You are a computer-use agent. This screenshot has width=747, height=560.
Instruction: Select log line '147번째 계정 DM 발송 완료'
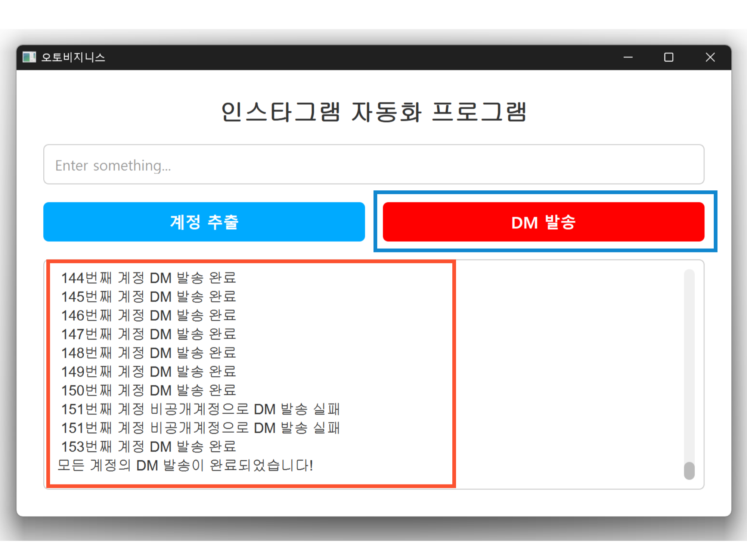coord(149,334)
